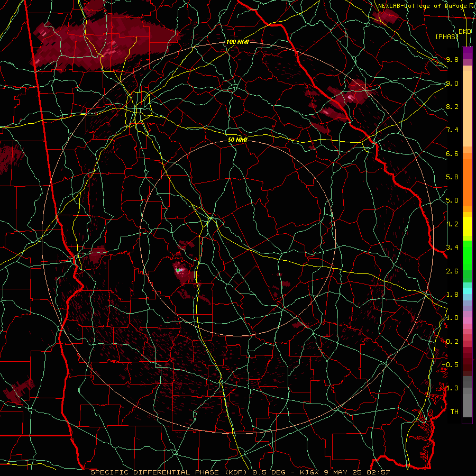The height and width of the screenshot is (476, 476).
Task: Click the 4.2 scale value
Action: (452, 224)
